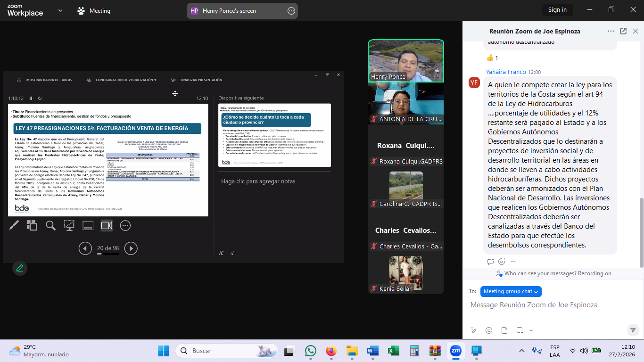The width and height of the screenshot is (644, 362).
Task: Click the attach file icon in chat
Action: pos(504,330)
